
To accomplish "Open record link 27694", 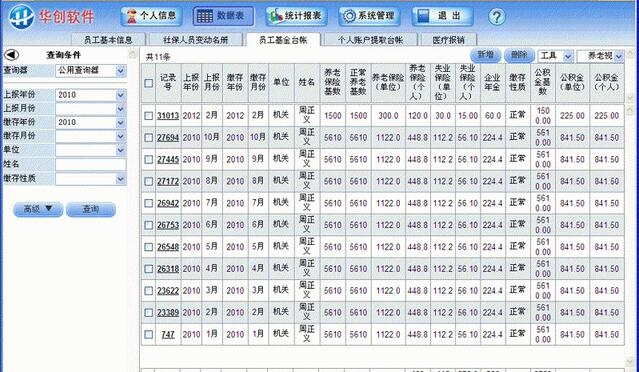I will click(168, 138).
